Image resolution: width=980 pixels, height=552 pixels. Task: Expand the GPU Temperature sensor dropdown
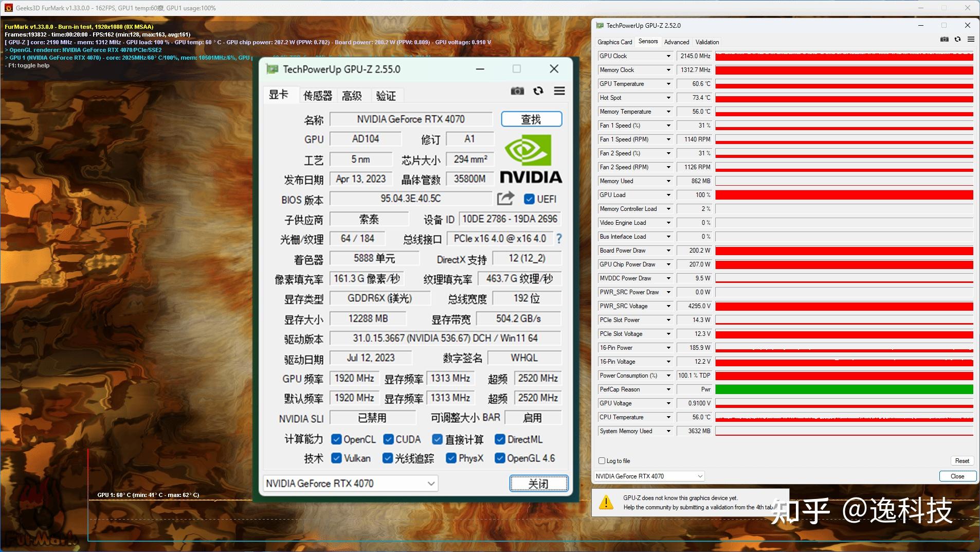point(668,84)
